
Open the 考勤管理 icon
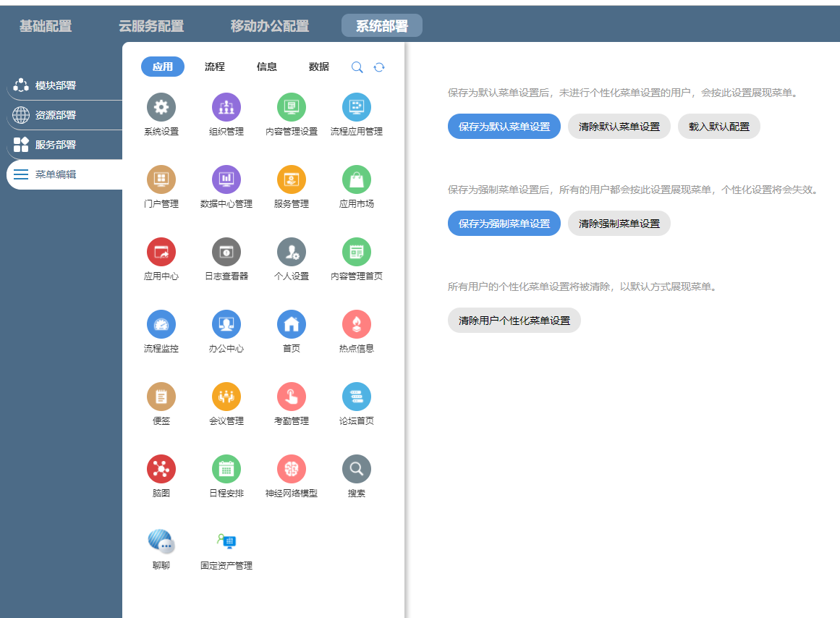(x=292, y=397)
